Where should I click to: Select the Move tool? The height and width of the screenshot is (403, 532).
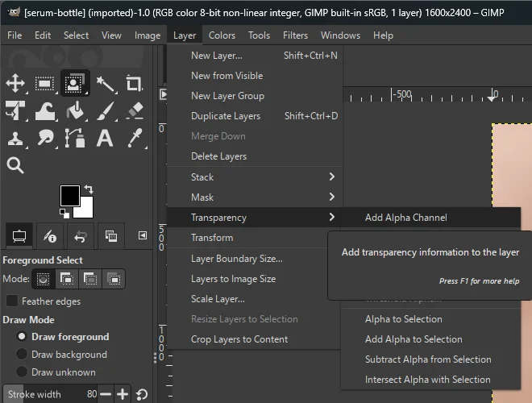click(15, 83)
